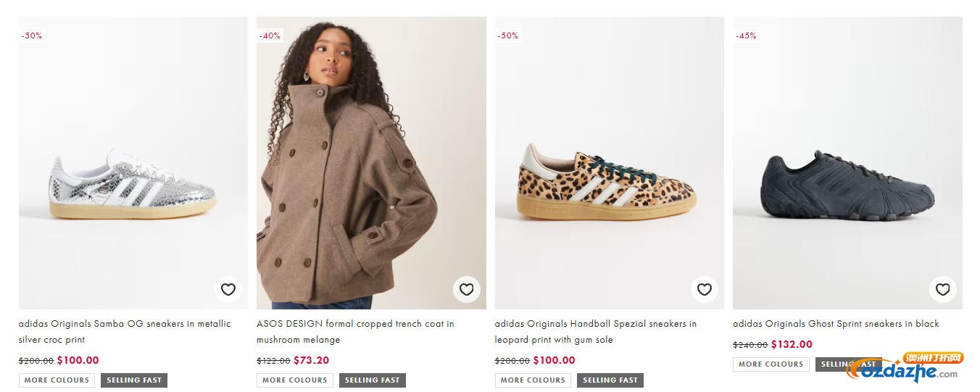Open adidas Originals Handball Spezial sneakers link
The height and width of the screenshot is (392, 980).
[x=596, y=332]
